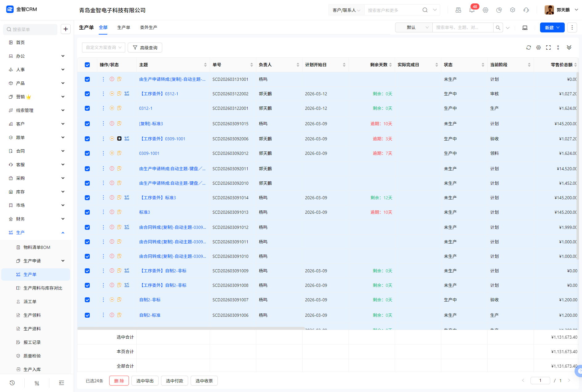Uncheck the select-all checkbox in table header

[x=87, y=65]
